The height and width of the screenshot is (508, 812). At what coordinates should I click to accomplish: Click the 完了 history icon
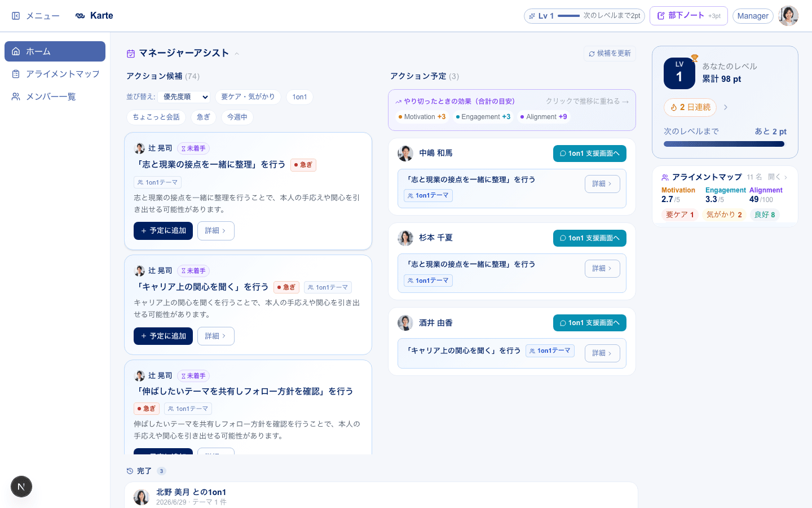pyautogui.click(x=130, y=471)
